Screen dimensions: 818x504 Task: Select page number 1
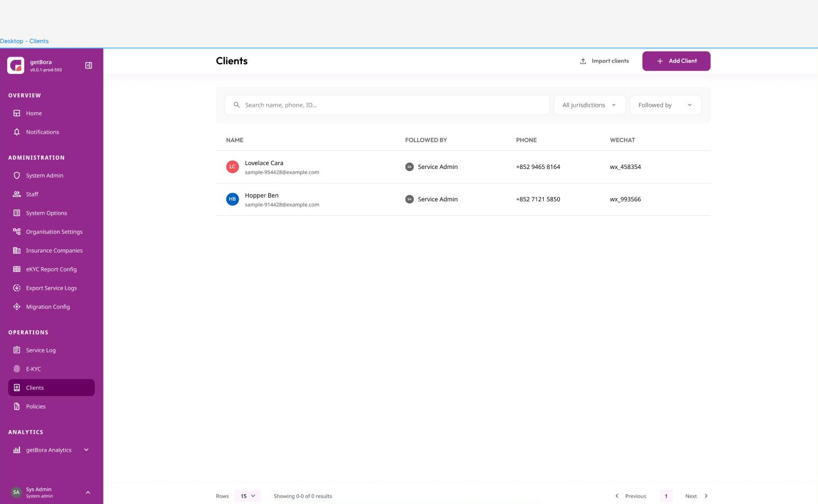click(x=666, y=496)
